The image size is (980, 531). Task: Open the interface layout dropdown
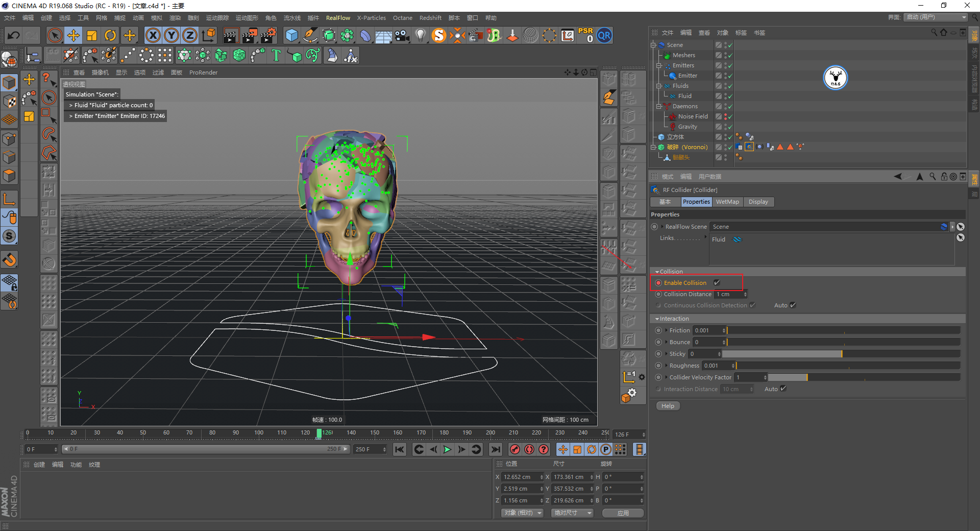pyautogui.click(x=936, y=17)
